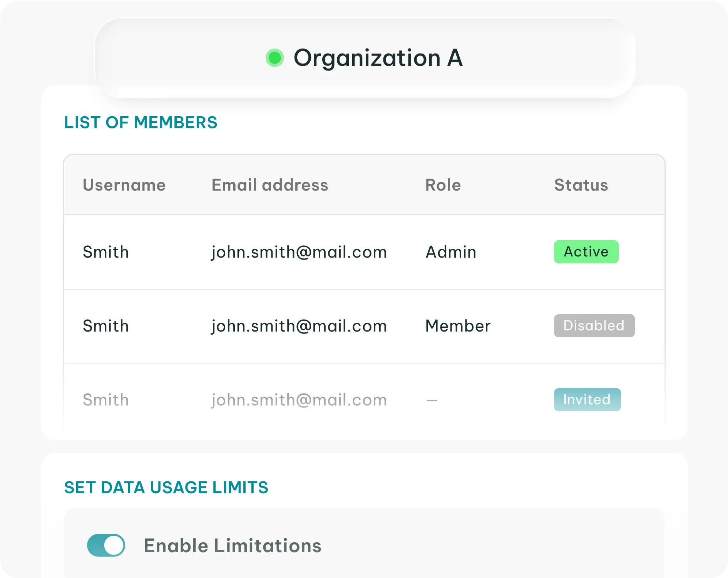728x578 pixels.
Task: Click the green status dot beside Organization A
Action: [x=274, y=58]
